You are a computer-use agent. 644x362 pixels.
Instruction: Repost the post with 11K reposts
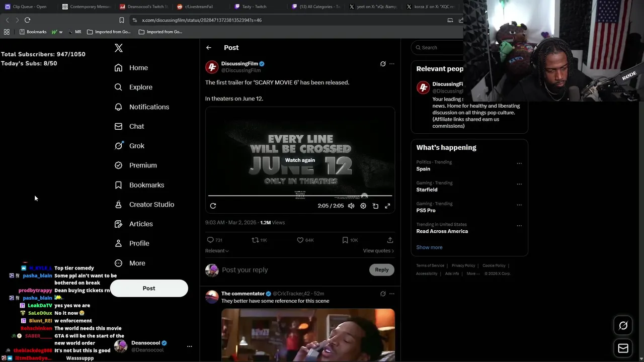[259, 240]
